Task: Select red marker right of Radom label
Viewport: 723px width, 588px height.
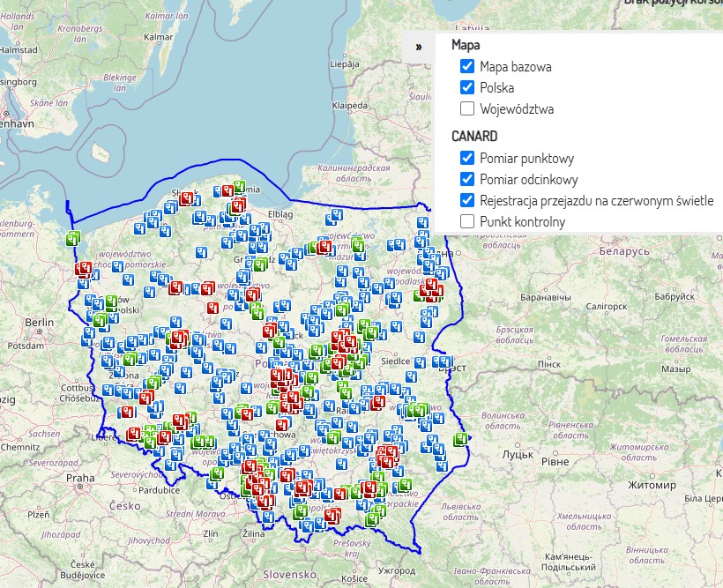Action: click(378, 403)
